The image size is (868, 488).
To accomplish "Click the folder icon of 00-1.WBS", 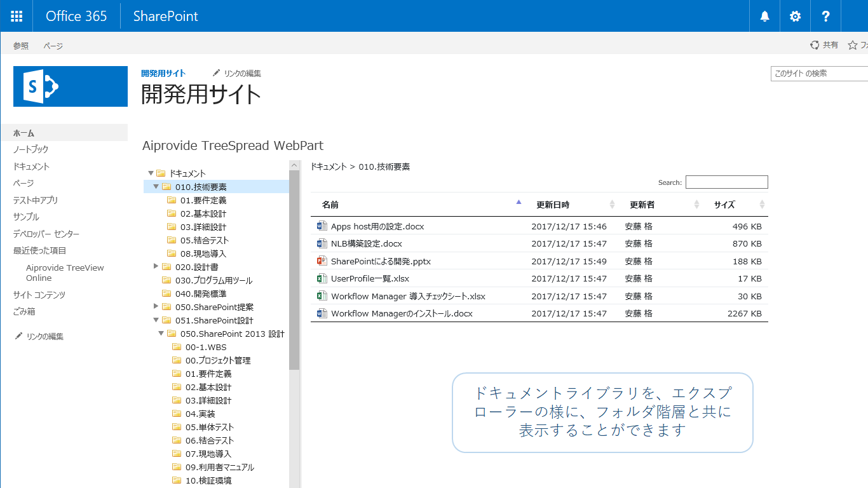I will [x=177, y=347].
